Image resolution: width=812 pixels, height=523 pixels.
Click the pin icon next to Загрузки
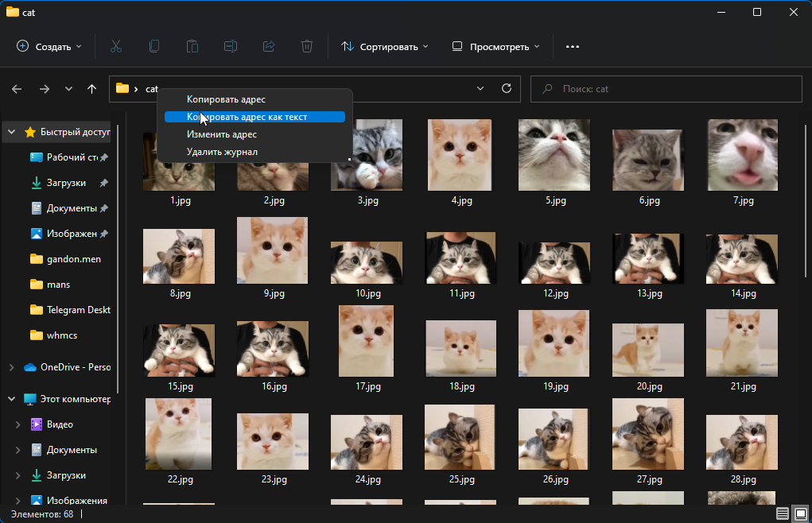pyautogui.click(x=104, y=183)
